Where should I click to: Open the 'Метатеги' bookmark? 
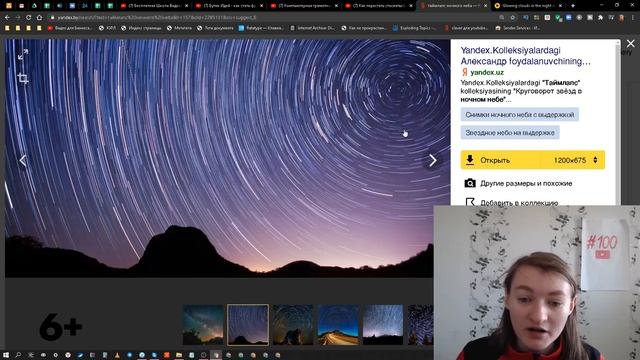pyautogui.click(x=179, y=28)
